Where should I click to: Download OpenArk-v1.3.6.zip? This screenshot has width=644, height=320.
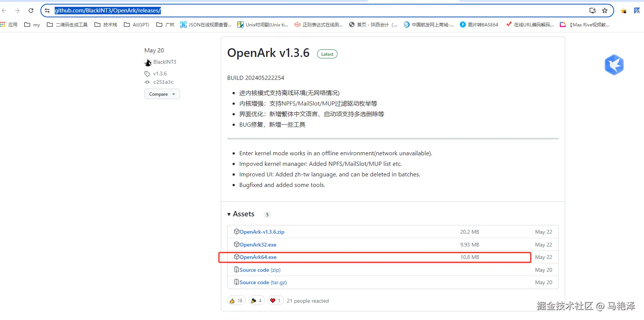(262, 232)
